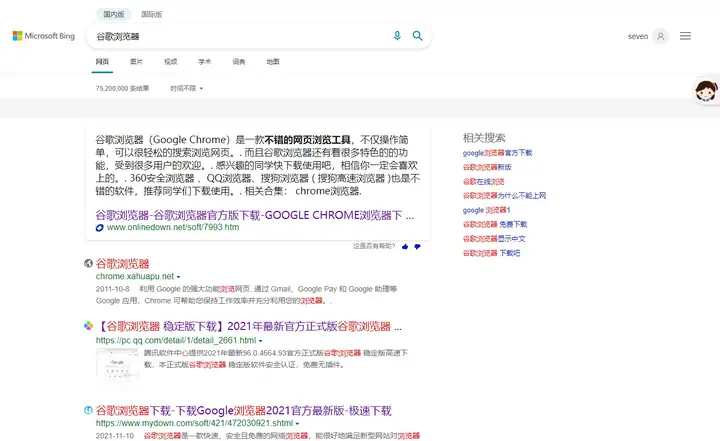Click the magnifying glass search icon
Screen dimensions: 720x441
click(x=417, y=36)
